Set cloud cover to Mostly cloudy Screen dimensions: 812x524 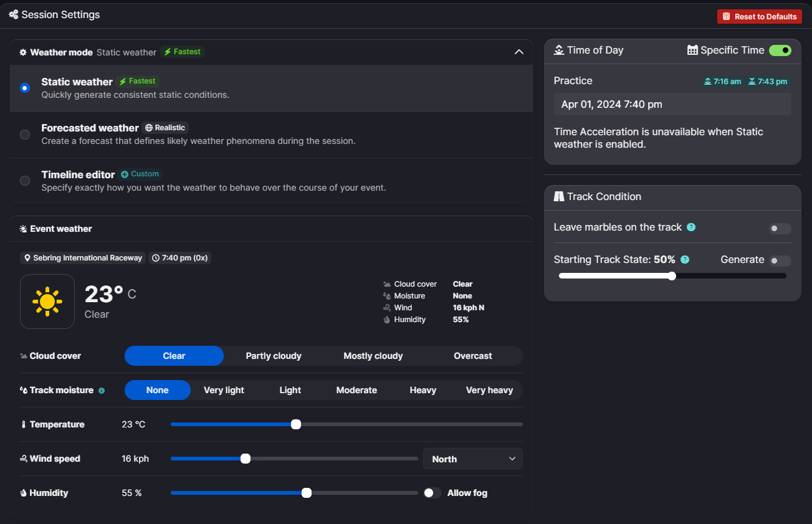click(373, 356)
